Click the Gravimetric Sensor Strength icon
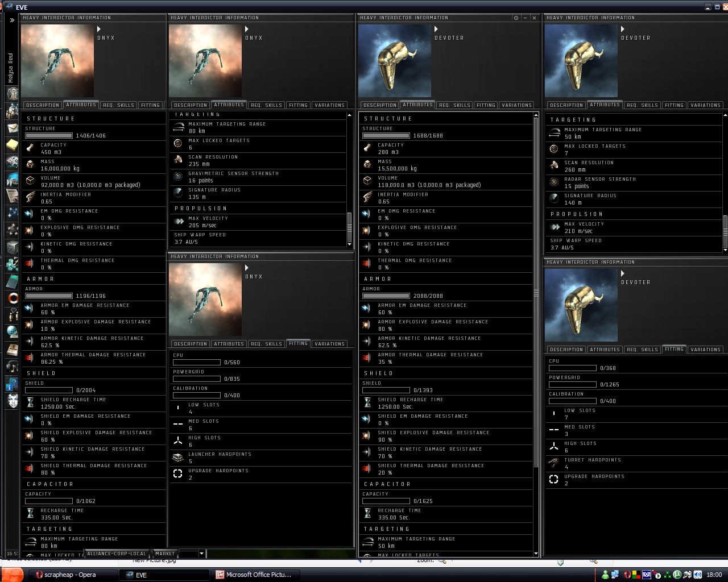This screenshot has width=728, height=582. point(178,177)
